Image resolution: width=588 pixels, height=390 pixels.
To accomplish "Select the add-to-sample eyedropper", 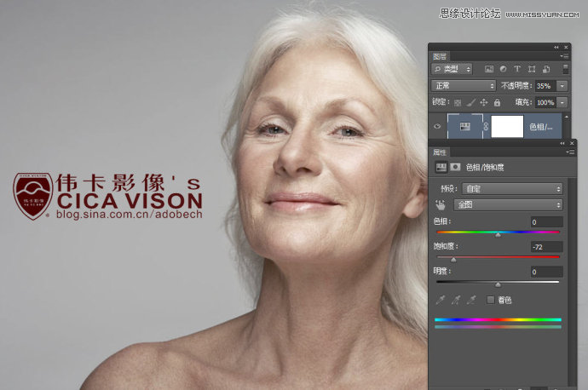I will [x=456, y=300].
